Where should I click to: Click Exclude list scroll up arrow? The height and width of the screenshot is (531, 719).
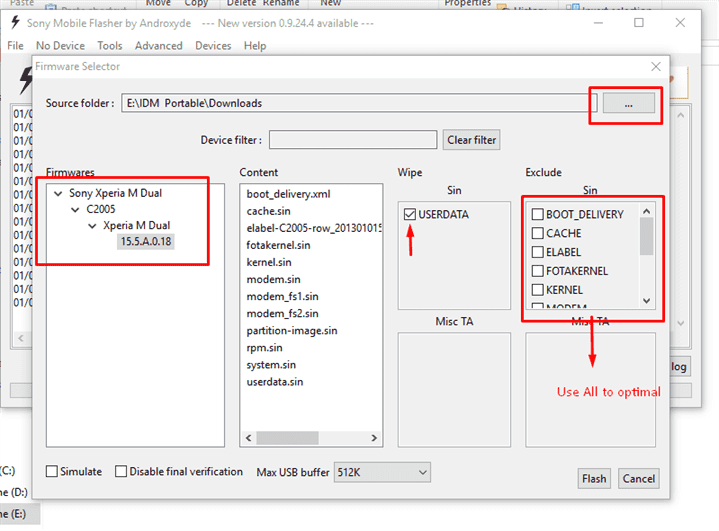pos(647,211)
